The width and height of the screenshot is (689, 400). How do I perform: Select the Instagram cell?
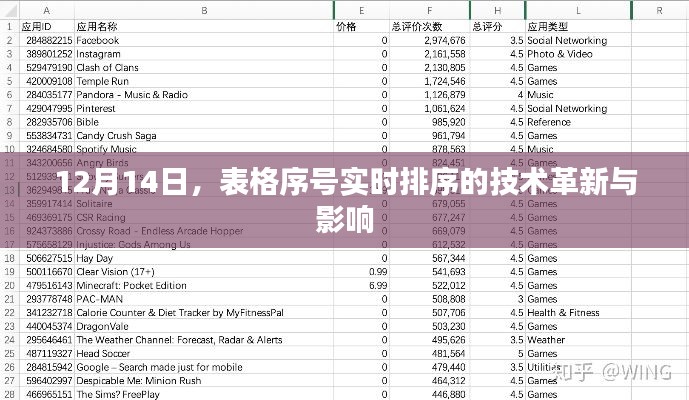[204, 54]
